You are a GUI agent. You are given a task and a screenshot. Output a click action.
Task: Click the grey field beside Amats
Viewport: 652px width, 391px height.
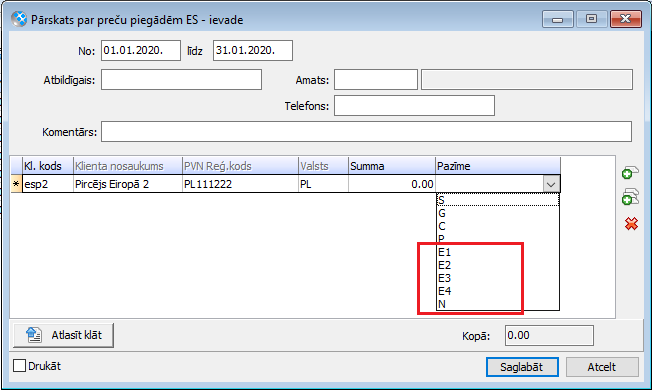[527, 79]
